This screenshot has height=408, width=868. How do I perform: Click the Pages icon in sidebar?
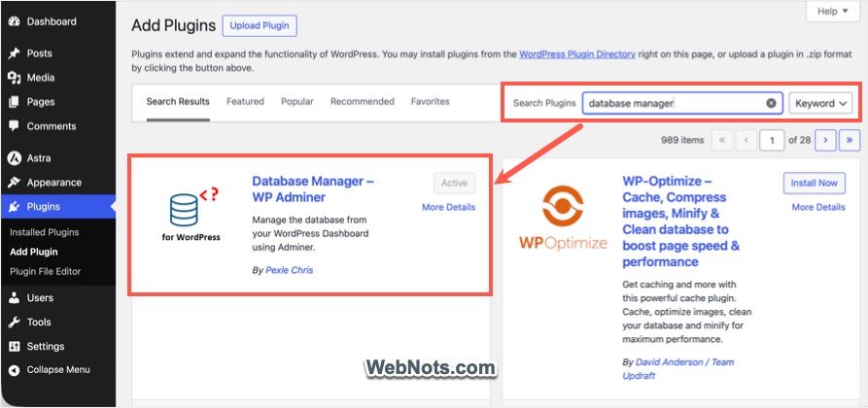tap(14, 102)
